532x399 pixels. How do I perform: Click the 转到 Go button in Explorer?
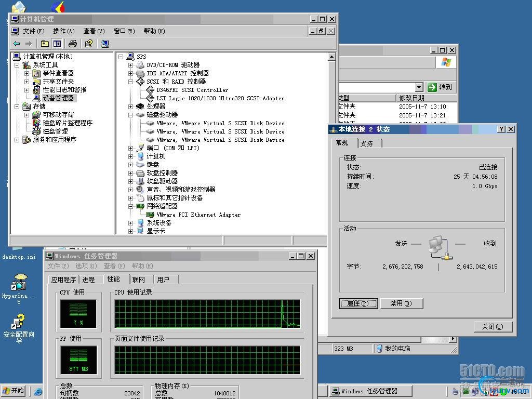pos(441,87)
